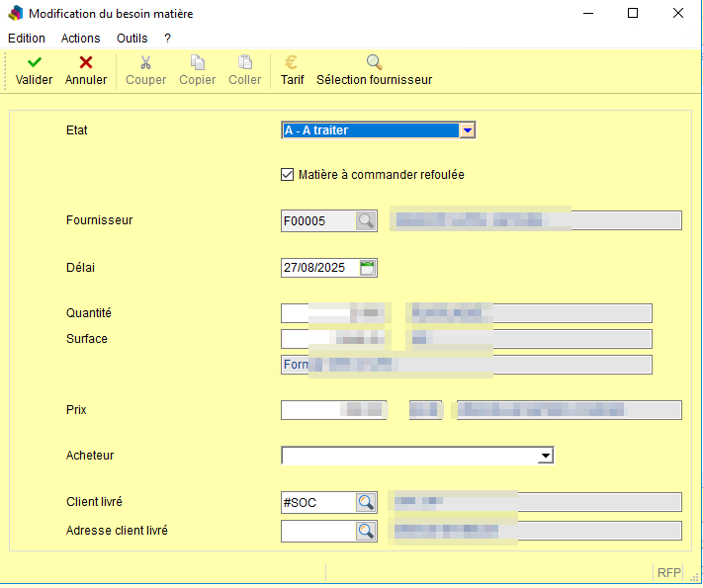The height and width of the screenshot is (588, 703).
Task: Expand the Etat dropdown list
Action: (469, 129)
